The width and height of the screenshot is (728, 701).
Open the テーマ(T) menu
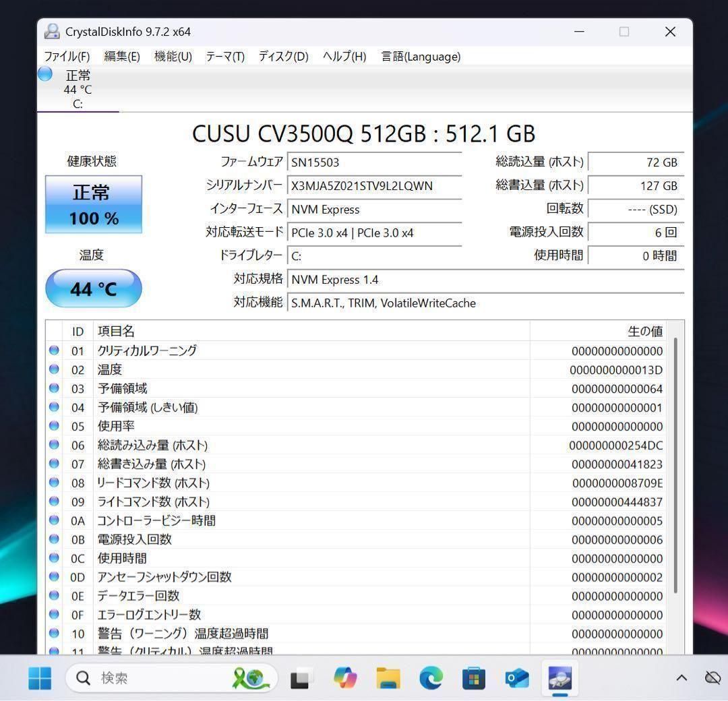pyautogui.click(x=224, y=57)
